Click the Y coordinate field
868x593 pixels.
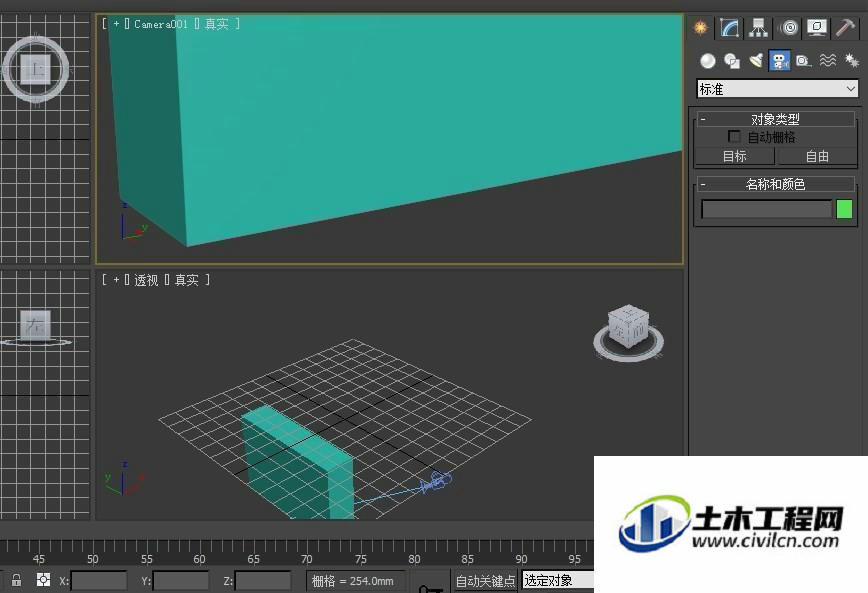(180, 581)
